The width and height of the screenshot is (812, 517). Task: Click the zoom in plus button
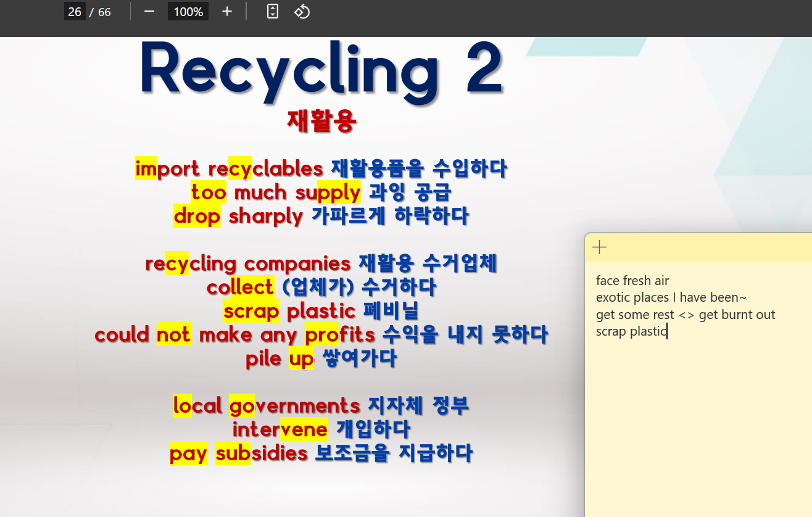[x=226, y=12]
